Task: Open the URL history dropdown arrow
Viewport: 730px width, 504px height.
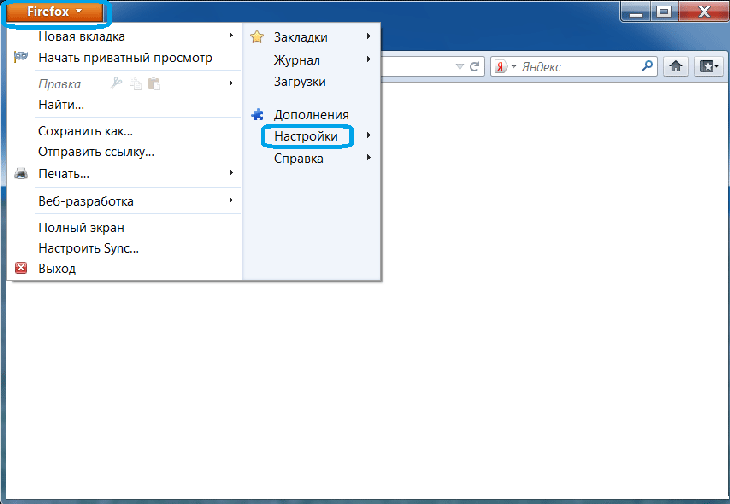Action: pyautogui.click(x=460, y=67)
